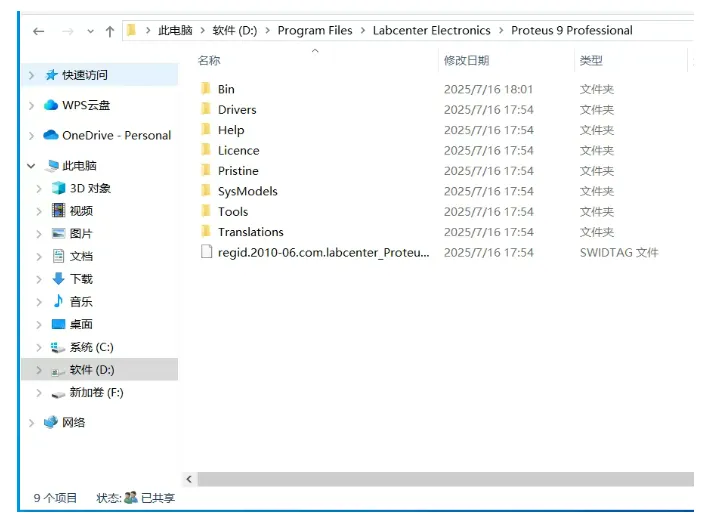Select 软件 (D:) in navigation pane

[92, 370]
